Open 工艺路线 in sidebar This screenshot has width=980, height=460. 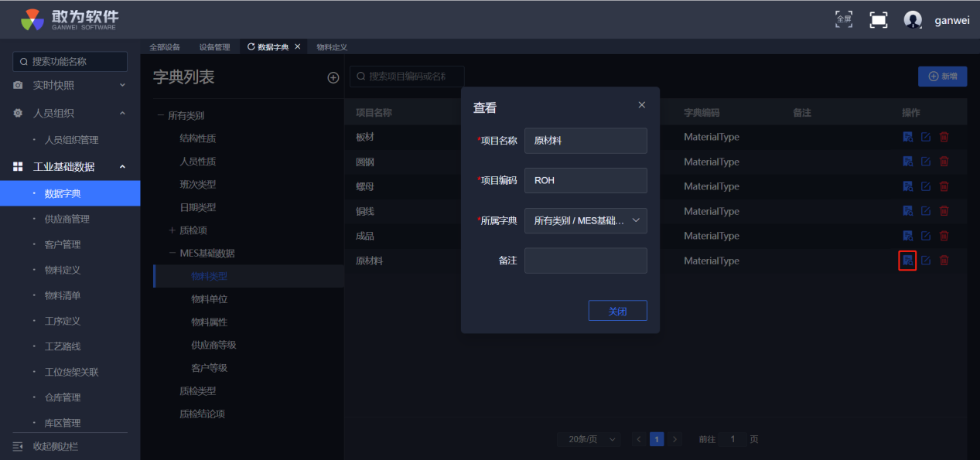[x=63, y=346]
